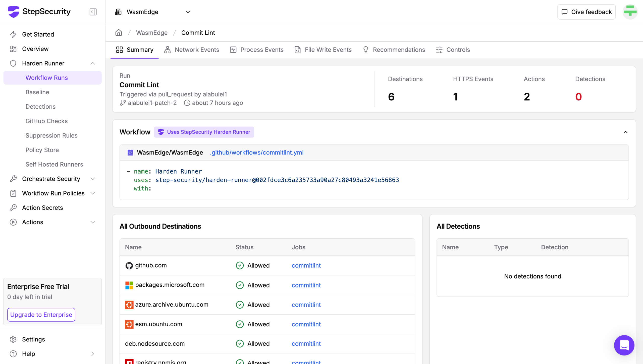Screen dimensions: 643x364
Task: Click the sidebar collapse panel icon
Action: tap(93, 12)
